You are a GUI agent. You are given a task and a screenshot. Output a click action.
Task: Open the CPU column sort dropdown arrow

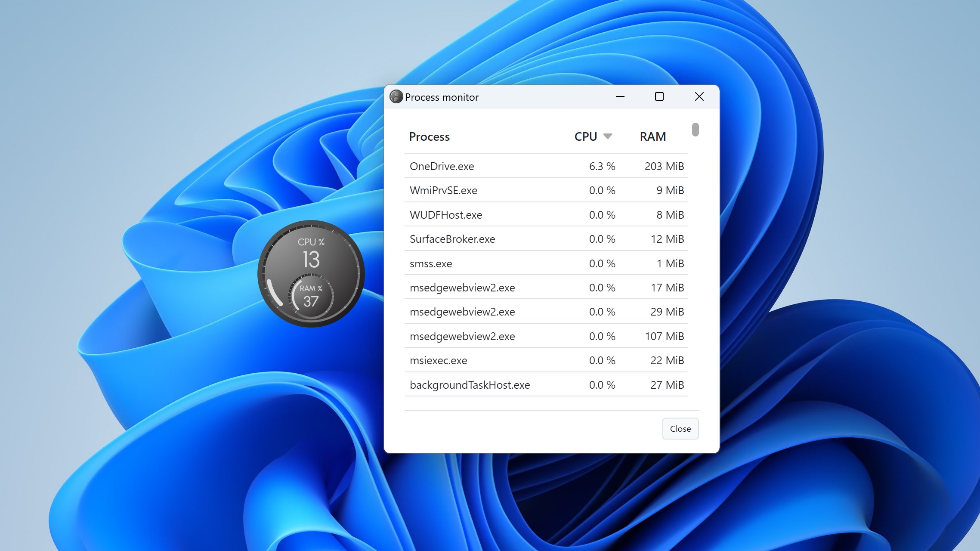(608, 136)
